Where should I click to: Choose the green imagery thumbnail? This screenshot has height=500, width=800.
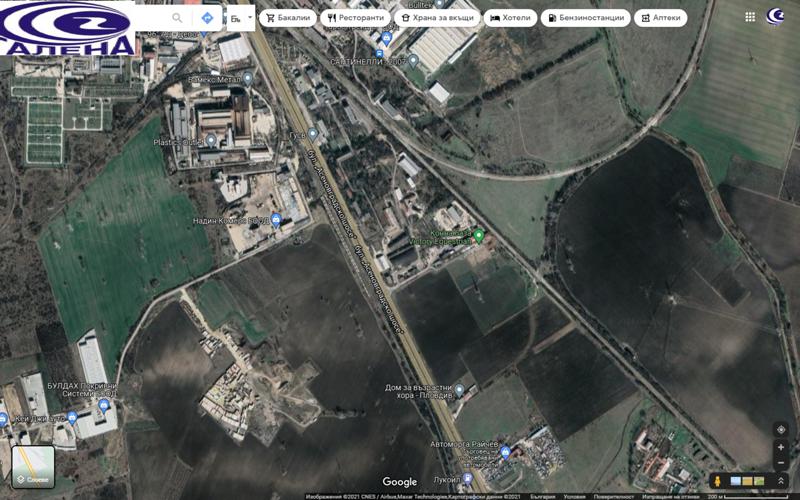click(x=759, y=481)
